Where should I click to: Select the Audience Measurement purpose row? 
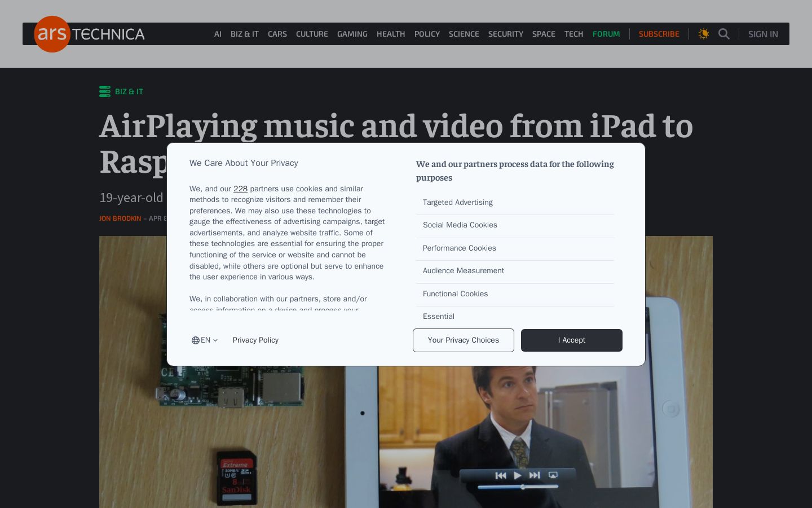(515, 271)
